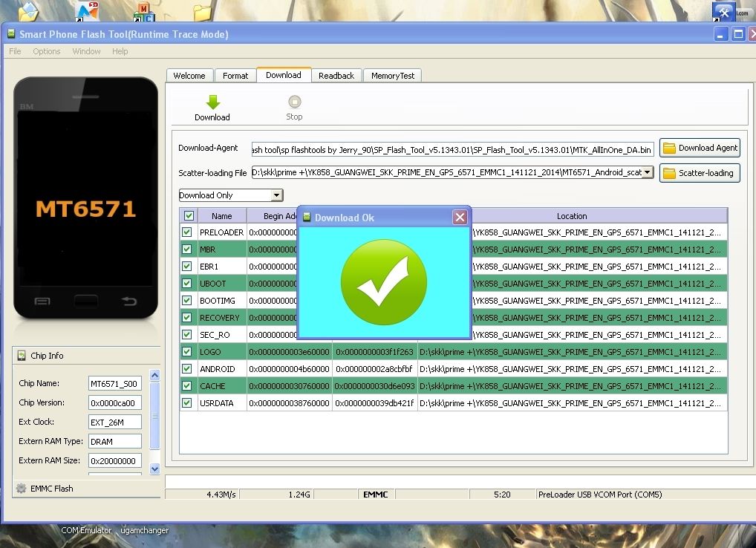Viewport: 756px width, 548px height.
Task: Select the Download tab
Action: (284, 75)
